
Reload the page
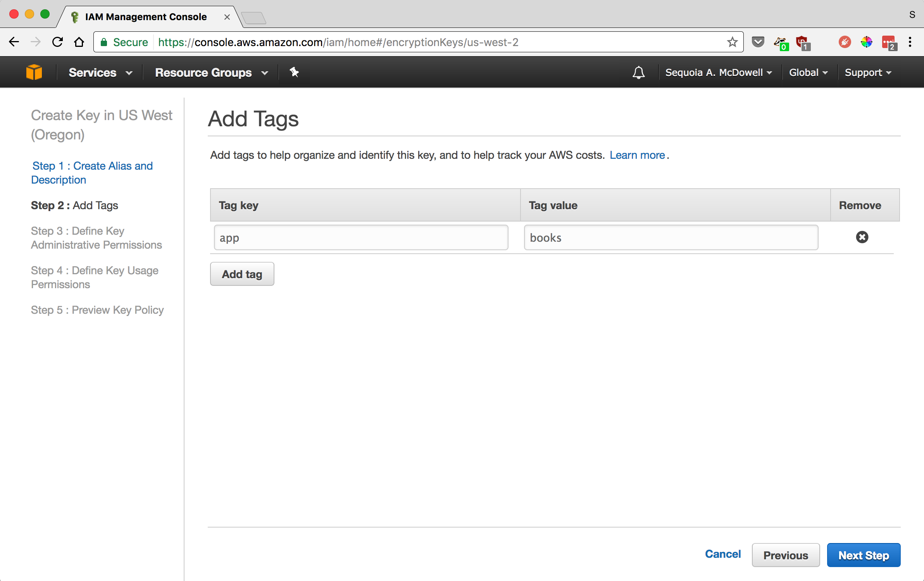(x=57, y=42)
